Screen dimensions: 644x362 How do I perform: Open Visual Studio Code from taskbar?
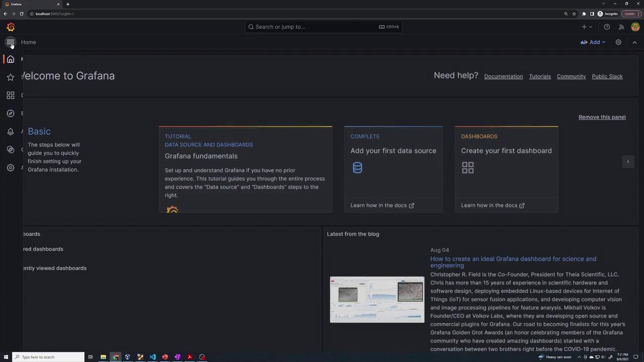coord(152,357)
